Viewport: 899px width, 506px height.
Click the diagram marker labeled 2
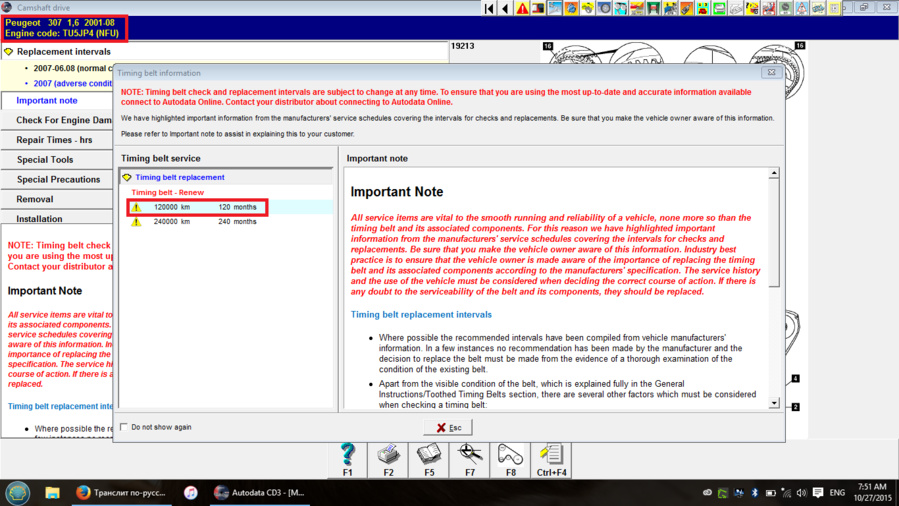(x=795, y=407)
